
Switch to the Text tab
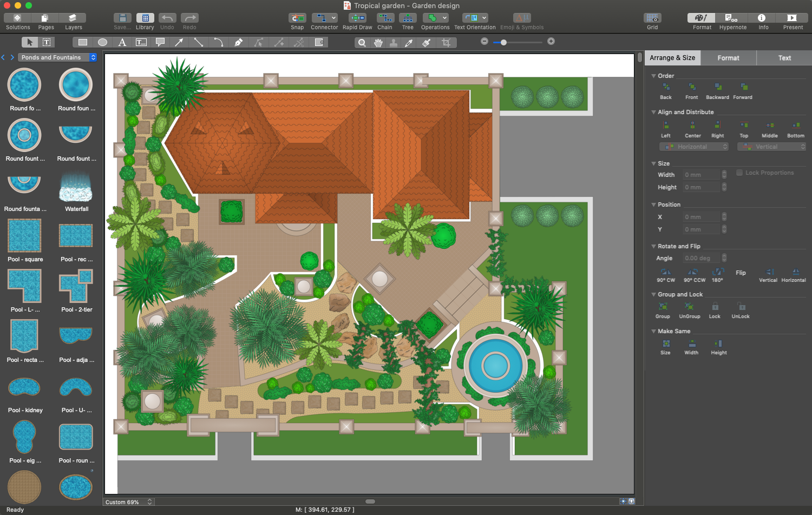click(x=784, y=58)
